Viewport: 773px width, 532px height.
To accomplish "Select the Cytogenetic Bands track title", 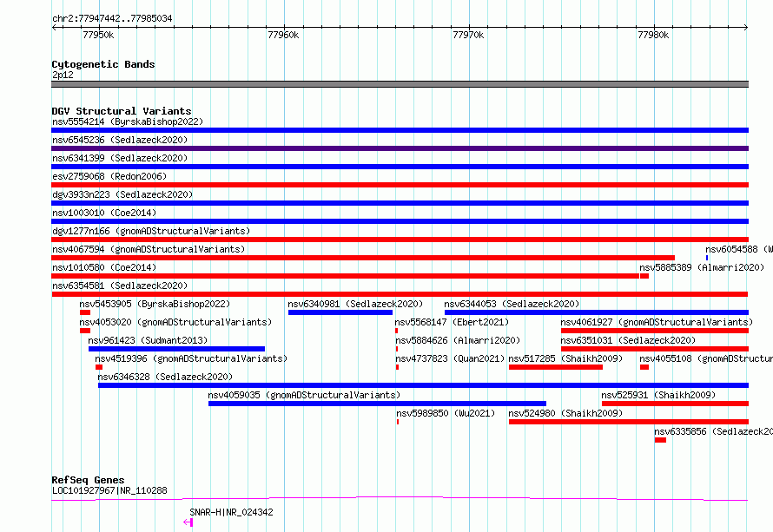I will (103, 64).
